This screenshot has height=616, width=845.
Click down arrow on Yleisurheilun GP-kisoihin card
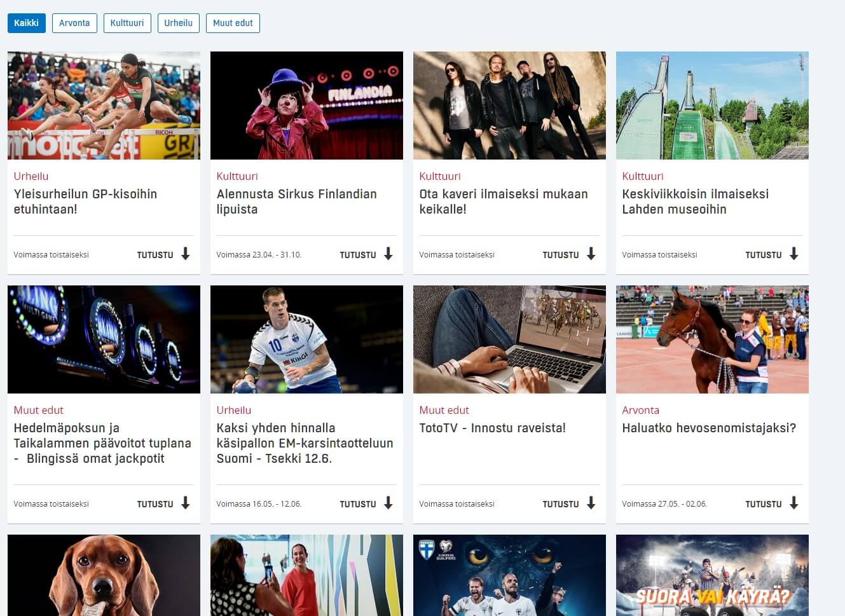(185, 254)
